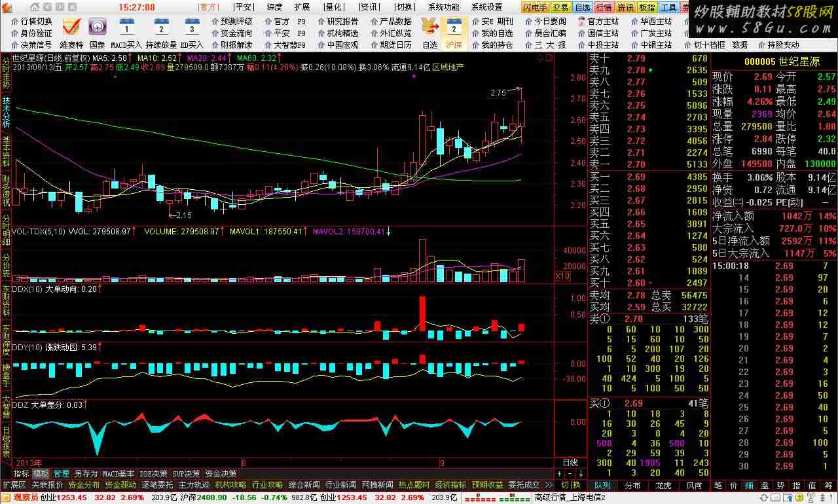The image size is (838, 504).
Task: Click the 区域地产 sector label in chart header
Action: coord(447,67)
